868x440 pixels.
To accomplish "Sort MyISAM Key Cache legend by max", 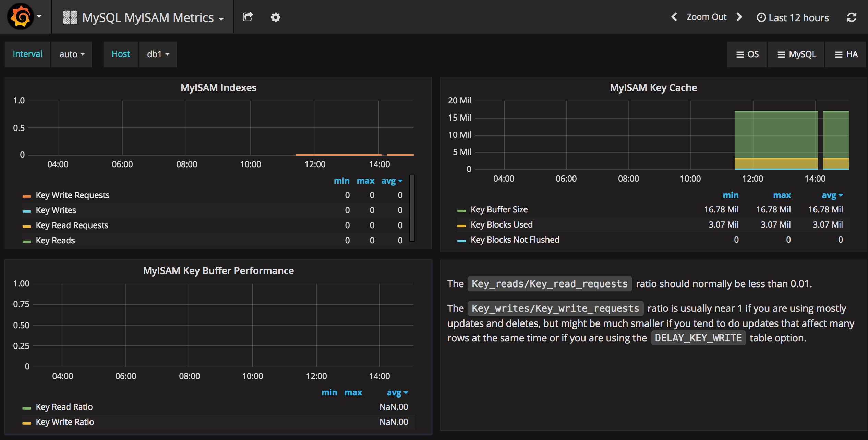I will (x=782, y=195).
